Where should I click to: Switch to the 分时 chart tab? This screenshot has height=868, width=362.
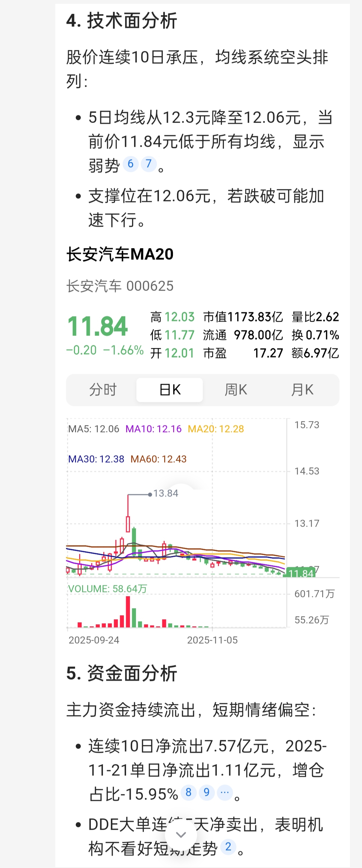pos(103,390)
